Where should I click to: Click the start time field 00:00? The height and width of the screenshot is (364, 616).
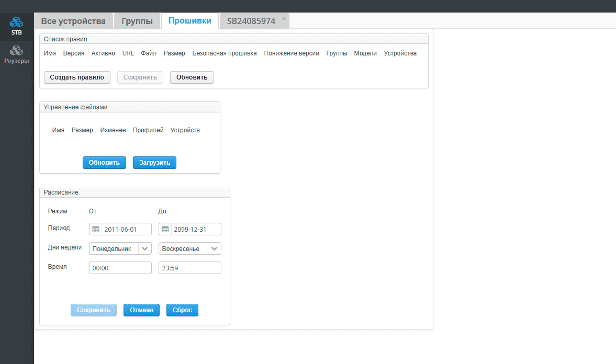tap(120, 268)
